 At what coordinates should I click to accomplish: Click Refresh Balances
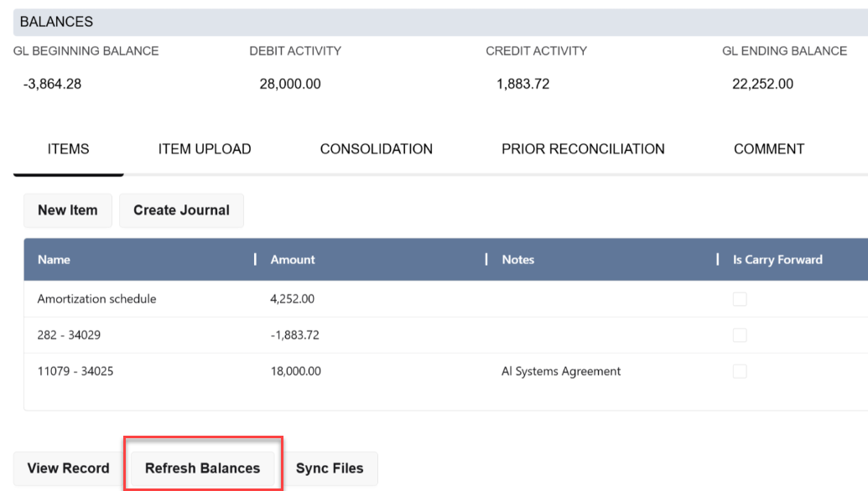point(203,468)
